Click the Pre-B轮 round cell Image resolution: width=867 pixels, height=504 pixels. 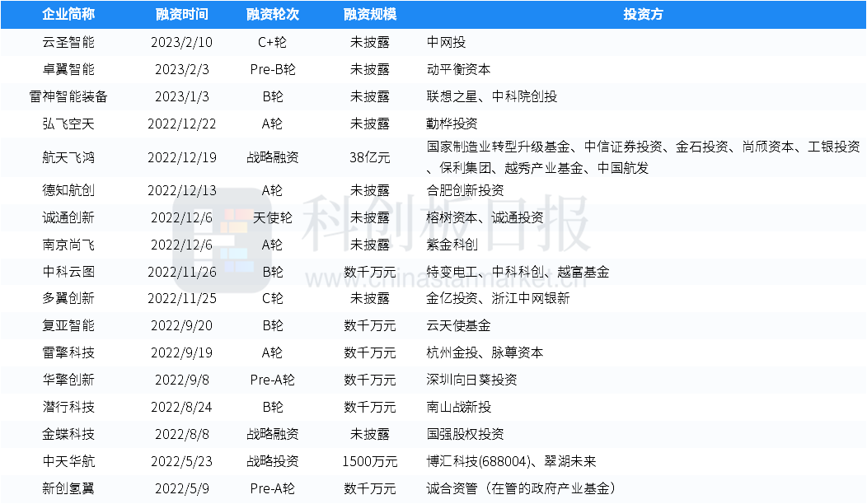[x=273, y=69]
